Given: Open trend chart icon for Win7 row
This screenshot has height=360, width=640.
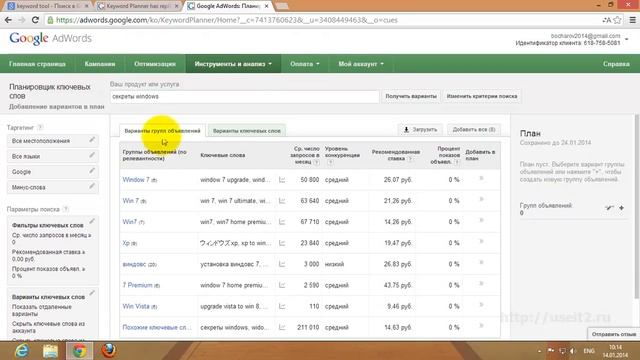Looking at the screenshot, I should pos(282,222).
